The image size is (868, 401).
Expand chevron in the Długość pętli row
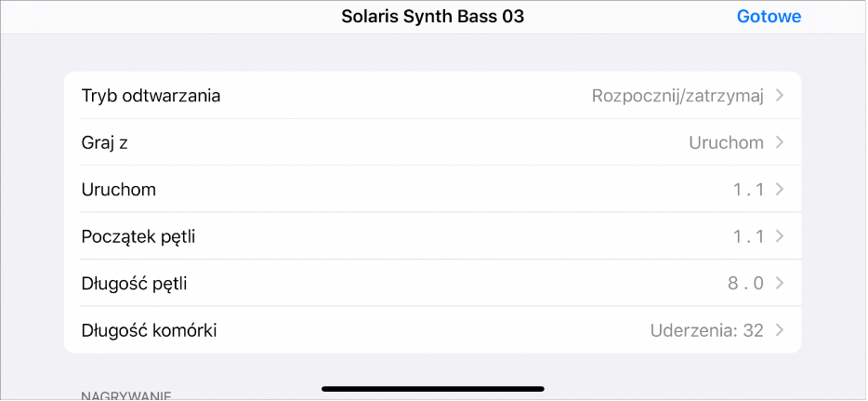(x=780, y=283)
